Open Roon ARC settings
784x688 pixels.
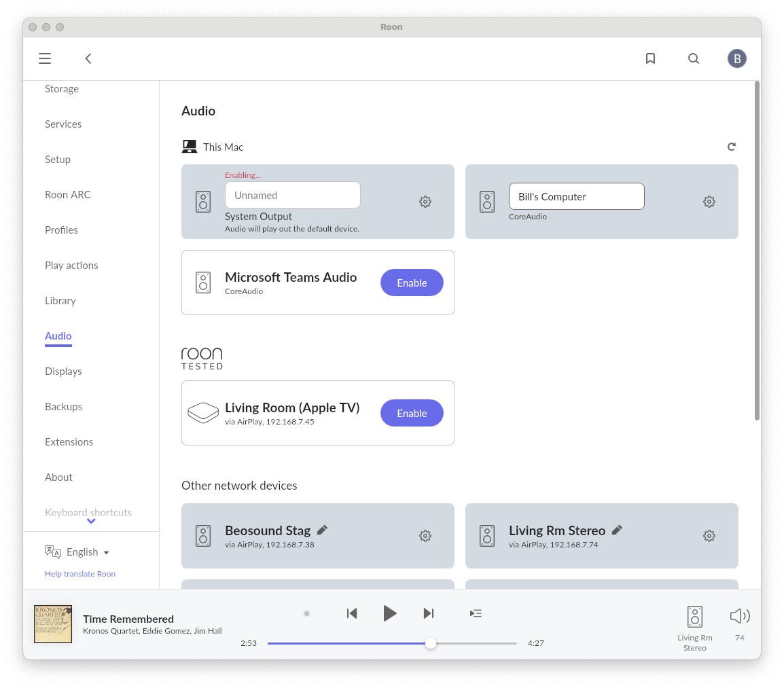(67, 194)
